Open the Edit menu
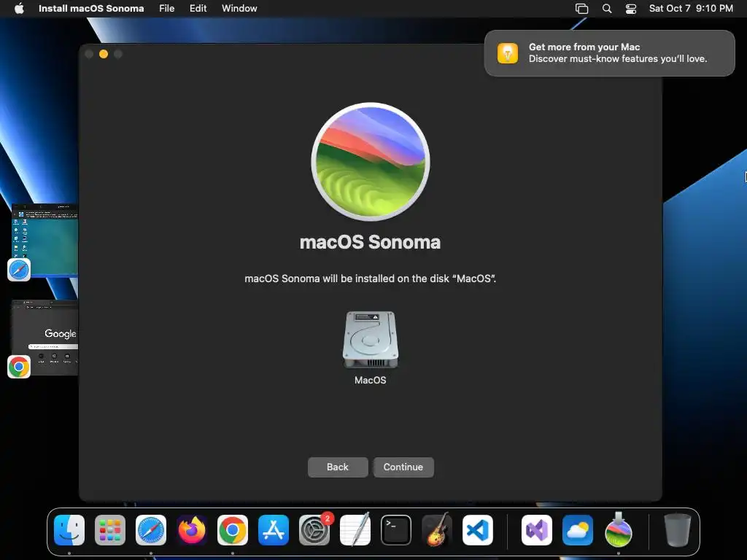Image resolution: width=747 pixels, height=560 pixels. pyautogui.click(x=198, y=8)
